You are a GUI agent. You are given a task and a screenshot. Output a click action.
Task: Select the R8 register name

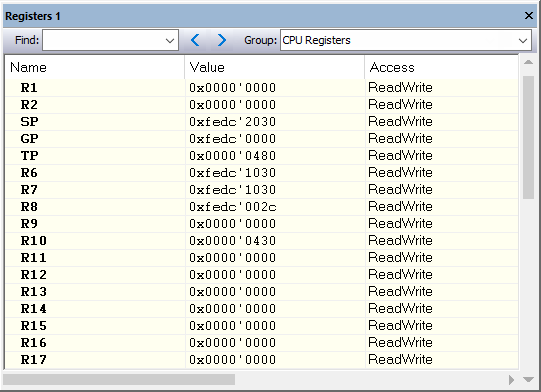[29, 207]
